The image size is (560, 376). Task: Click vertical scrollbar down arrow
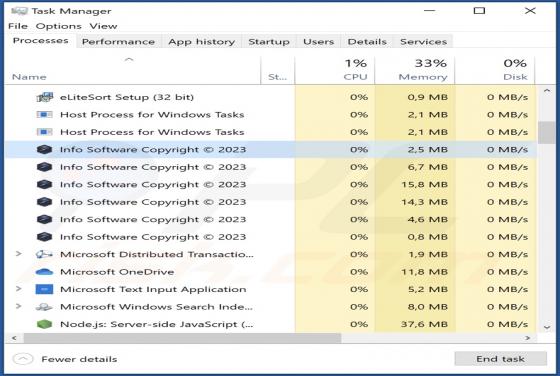pos(547,327)
